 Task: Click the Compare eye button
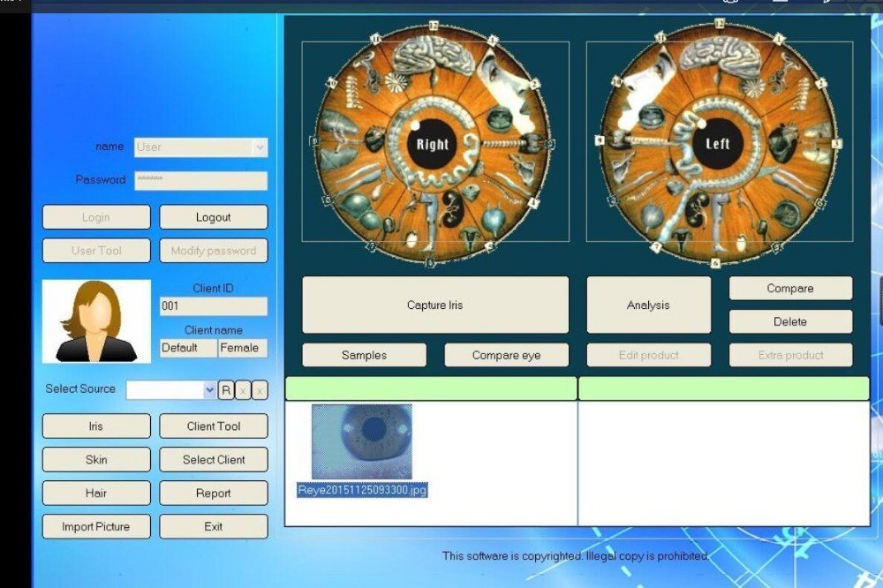506,354
